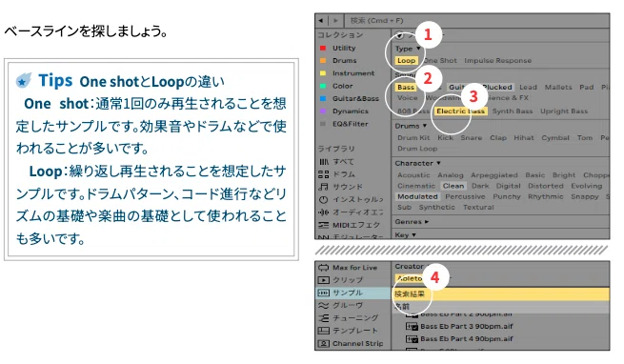624x364 pixels.
Task: Enable the Clap filter tag
Action: tap(498, 138)
